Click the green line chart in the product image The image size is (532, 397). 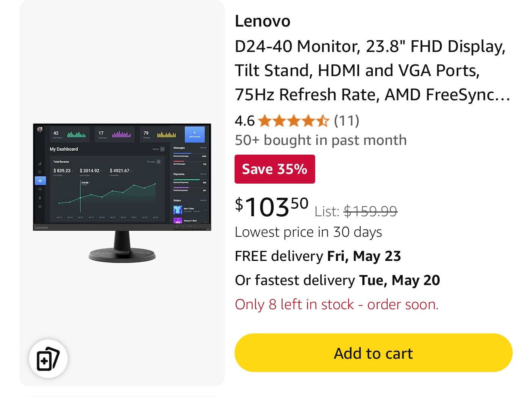point(107,194)
